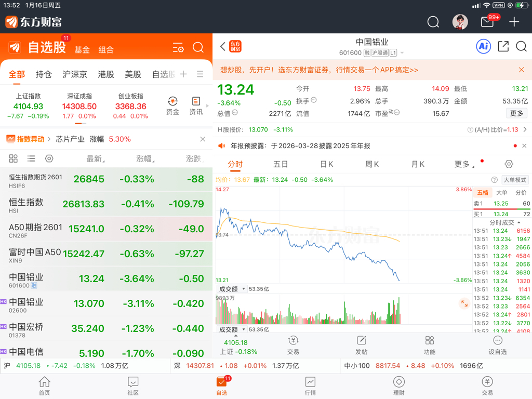The image size is (532, 399).
Task: Expand the chart to fullscreen
Action: point(464,303)
